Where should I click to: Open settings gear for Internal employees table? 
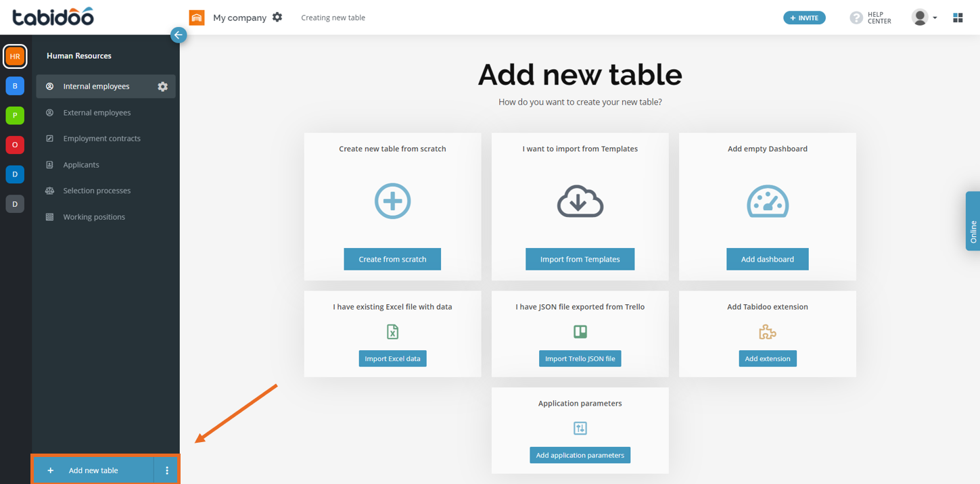click(x=162, y=87)
